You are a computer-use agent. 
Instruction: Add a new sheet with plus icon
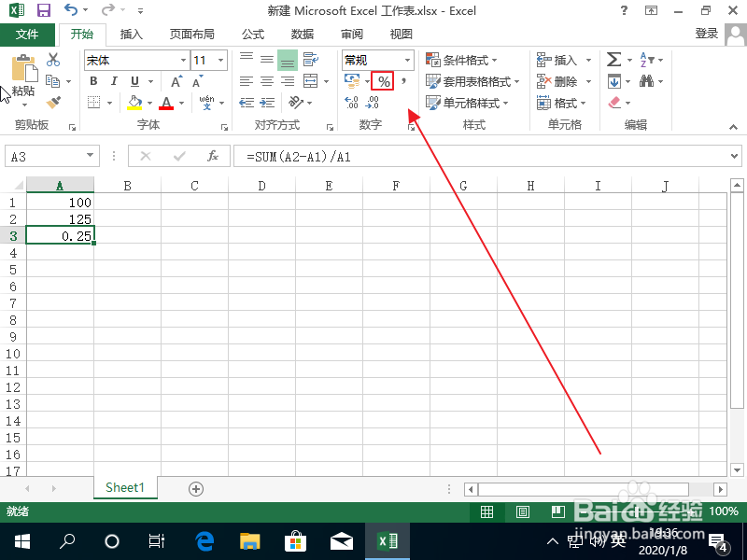[x=196, y=488]
